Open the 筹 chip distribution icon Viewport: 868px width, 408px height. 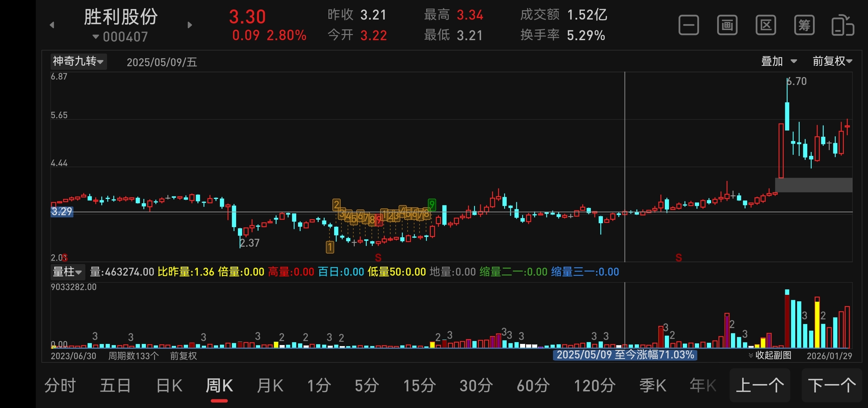point(804,25)
